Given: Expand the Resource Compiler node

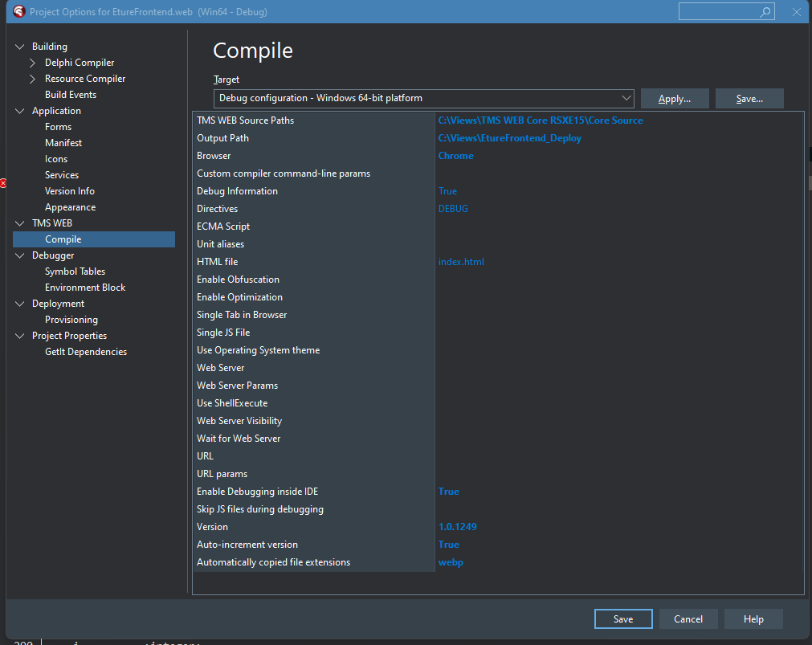Looking at the screenshot, I should 33,79.
